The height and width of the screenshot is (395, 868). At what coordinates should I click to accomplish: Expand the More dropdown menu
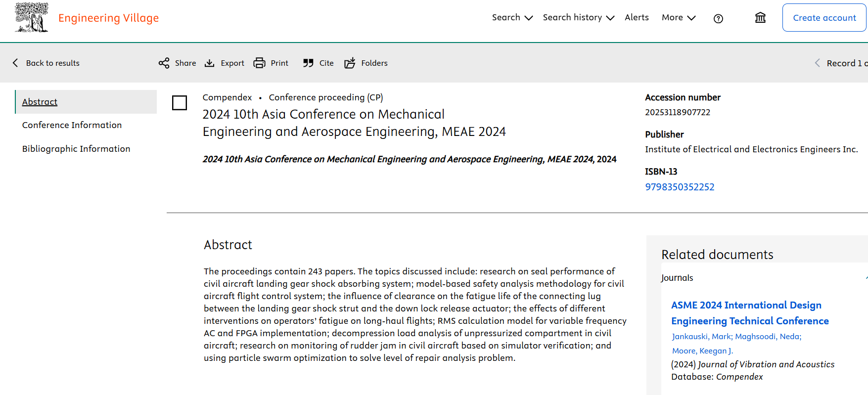click(x=679, y=17)
